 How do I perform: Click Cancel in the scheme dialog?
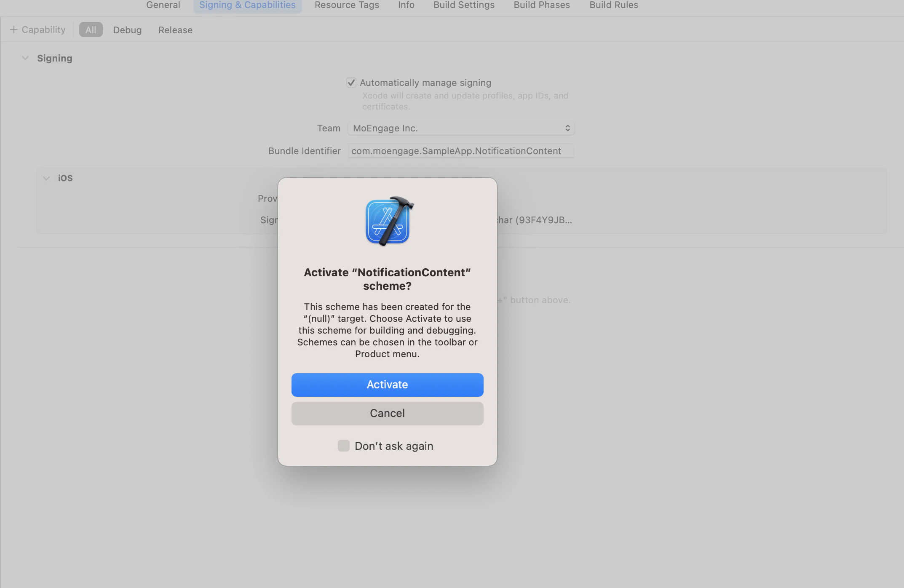point(387,413)
